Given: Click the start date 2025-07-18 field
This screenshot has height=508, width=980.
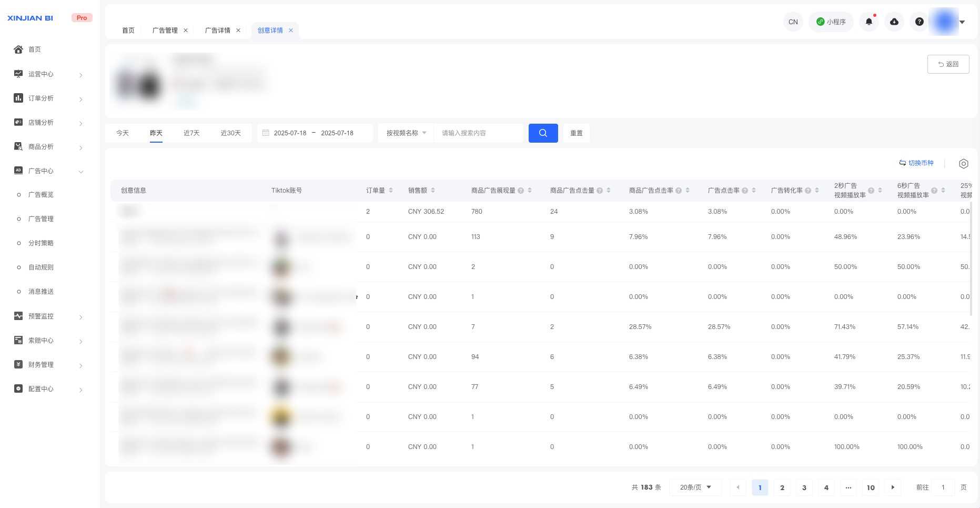Looking at the screenshot, I should click(x=290, y=133).
